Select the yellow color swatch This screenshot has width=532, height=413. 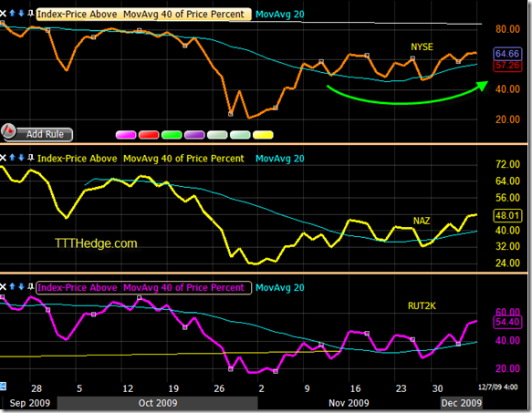(x=263, y=135)
